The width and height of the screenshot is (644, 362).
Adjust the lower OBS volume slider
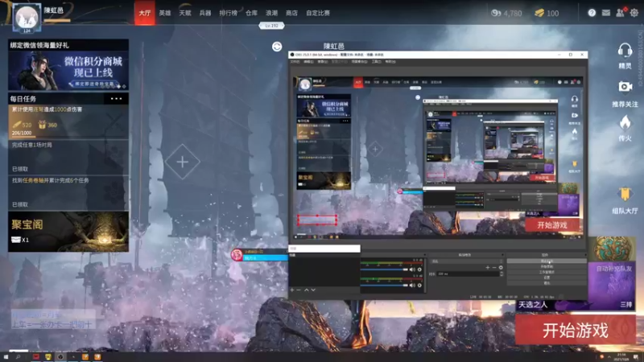click(385, 286)
